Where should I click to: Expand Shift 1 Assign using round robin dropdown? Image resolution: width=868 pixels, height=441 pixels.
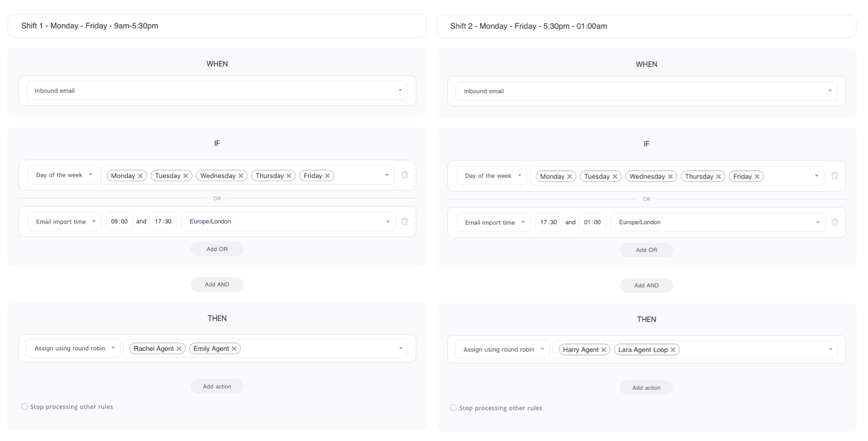[74, 349]
